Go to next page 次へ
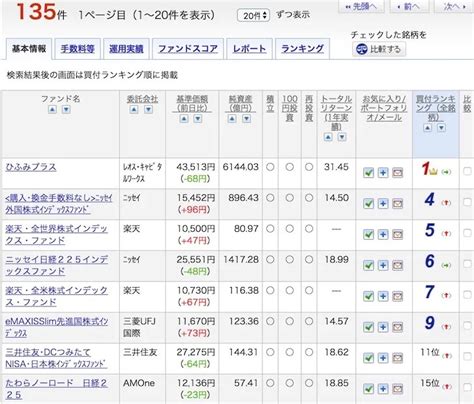 pos(454,6)
